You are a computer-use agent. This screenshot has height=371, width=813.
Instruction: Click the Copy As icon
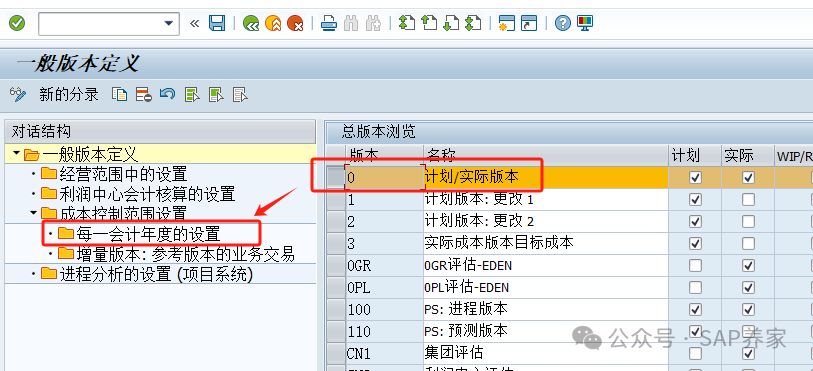pyautogui.click(x=120, y=94)
